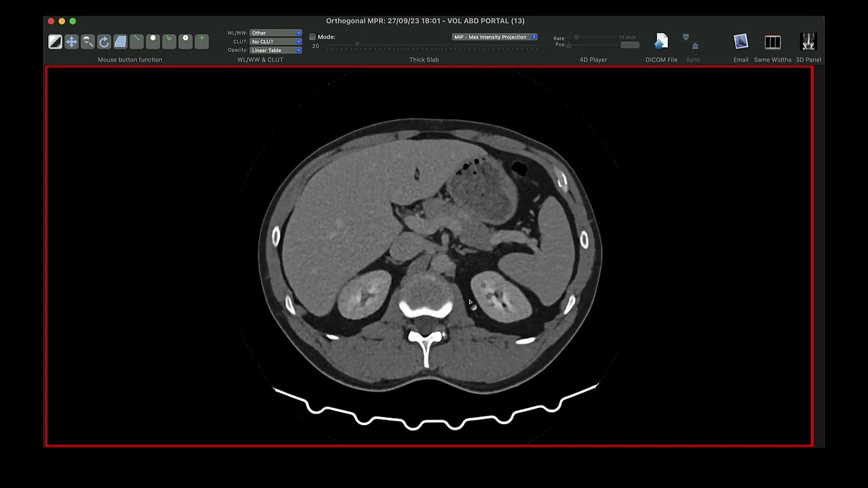
Task: Select the Angle ROI tool
Action: (x=169, y=41)
